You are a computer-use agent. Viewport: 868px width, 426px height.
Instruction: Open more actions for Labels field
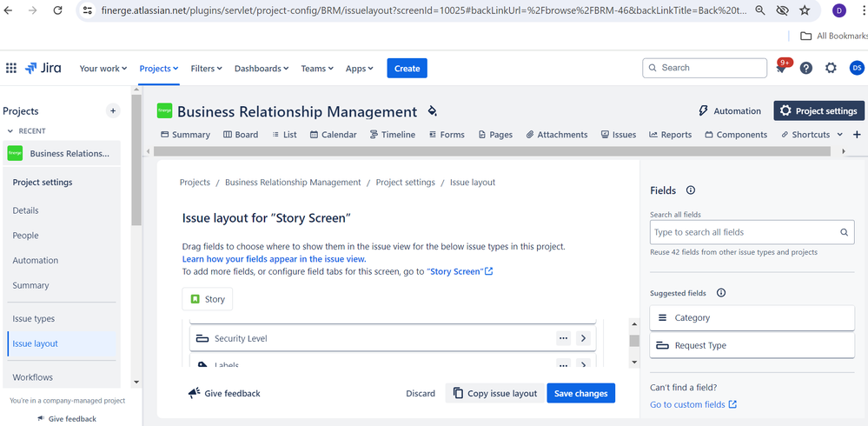[x=564, y=364]
